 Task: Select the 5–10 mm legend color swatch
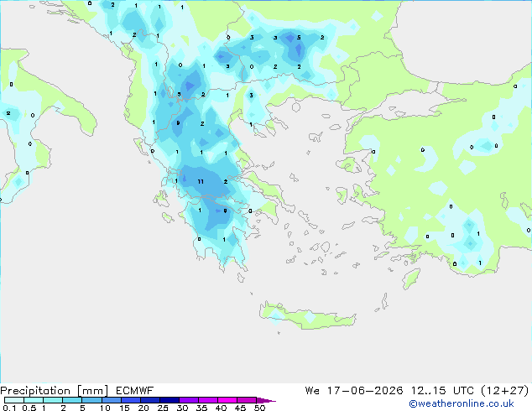(91, 400)
